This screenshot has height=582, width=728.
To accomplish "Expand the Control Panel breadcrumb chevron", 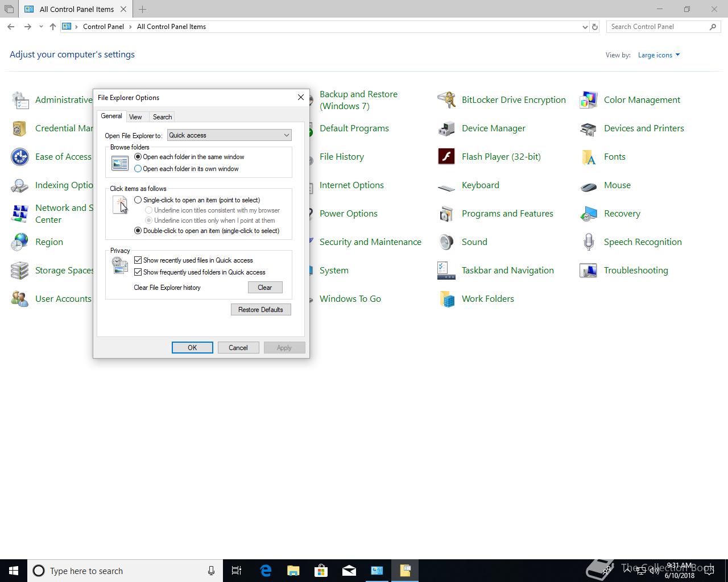I will coord(131,27).
